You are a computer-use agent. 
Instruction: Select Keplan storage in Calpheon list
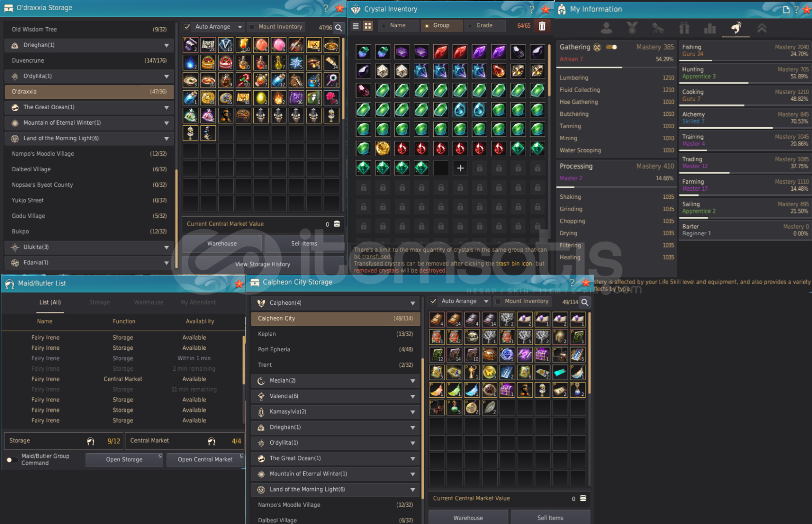335,334
